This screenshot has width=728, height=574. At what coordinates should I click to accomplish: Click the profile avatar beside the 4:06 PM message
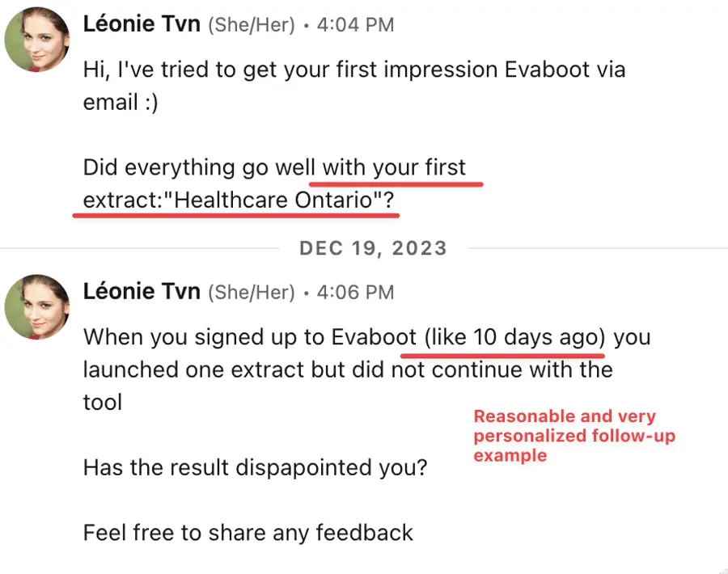coord(36,307)
